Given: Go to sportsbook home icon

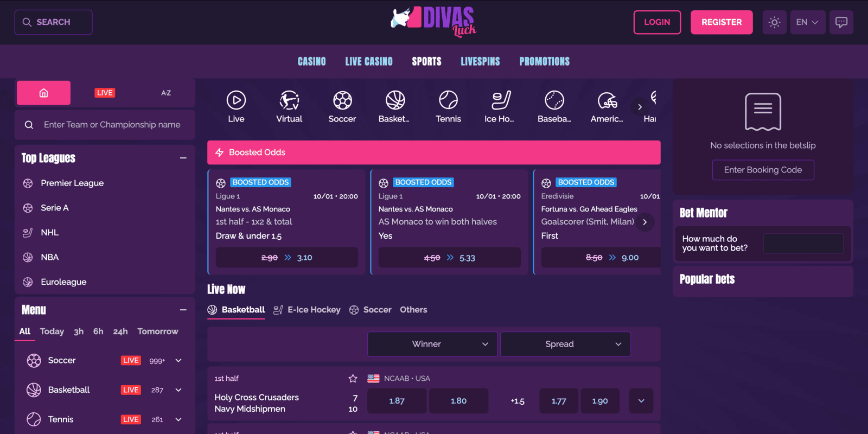Looking at the screenshot, I should (43, 93).
